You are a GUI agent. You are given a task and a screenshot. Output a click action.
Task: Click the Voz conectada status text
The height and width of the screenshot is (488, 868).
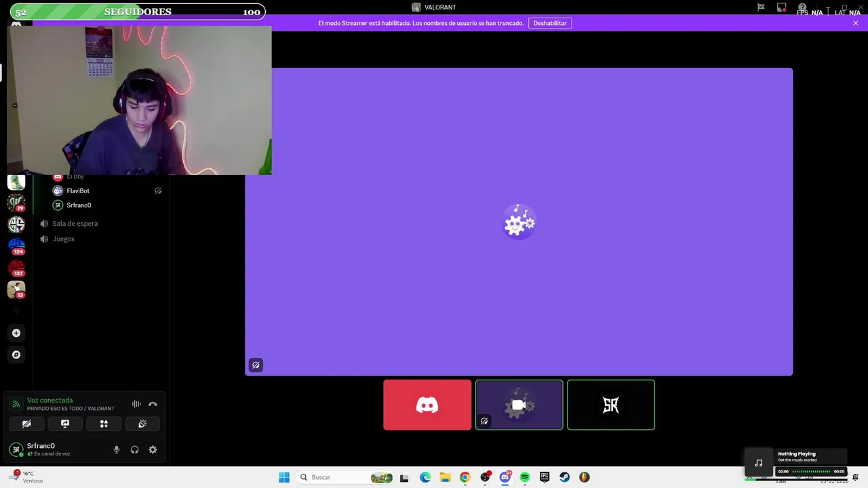point(50,400)
